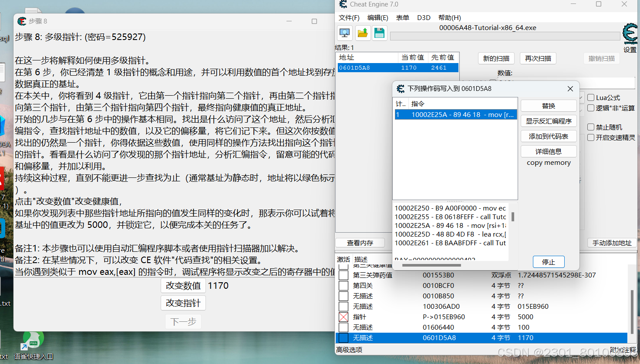640x364 pixels.
Task: Activate checkbox for selected 0601D5A8 row
Action: 344,338
